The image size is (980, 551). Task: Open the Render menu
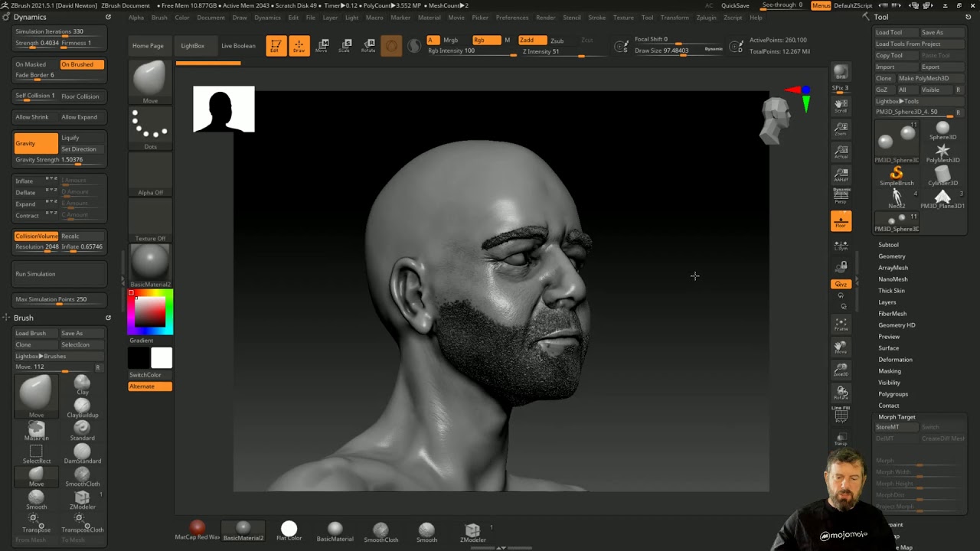coord(546,18)
